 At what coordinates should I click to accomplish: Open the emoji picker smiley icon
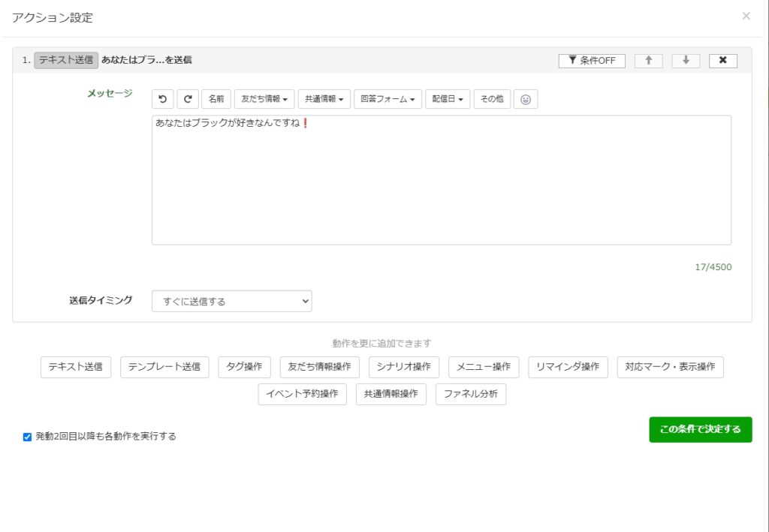click(526, 99)
